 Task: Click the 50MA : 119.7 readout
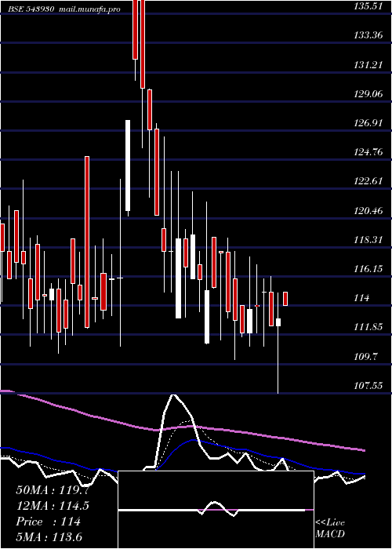tap(53, 490)
